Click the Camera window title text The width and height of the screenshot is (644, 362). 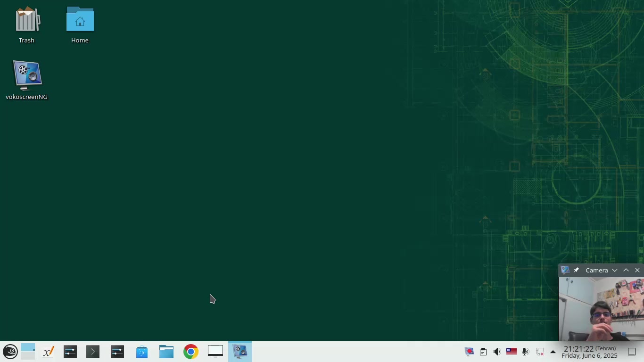(597, 270)
